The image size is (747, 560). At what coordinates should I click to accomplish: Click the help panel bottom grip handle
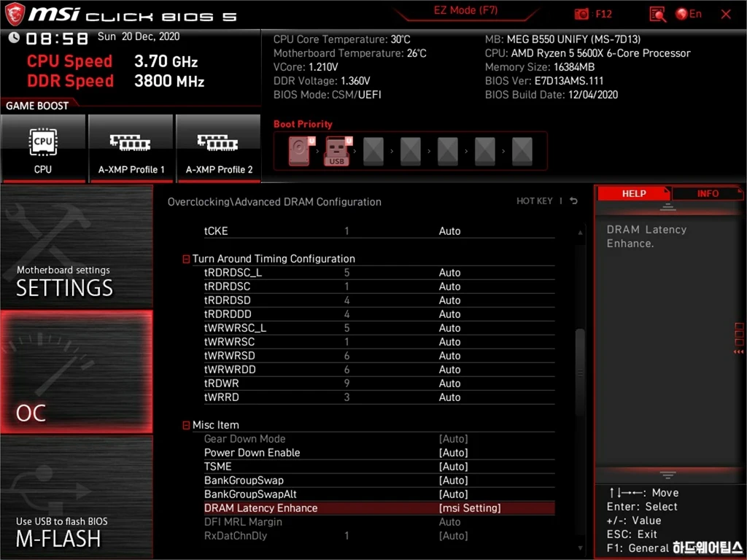tap(667, 475)
